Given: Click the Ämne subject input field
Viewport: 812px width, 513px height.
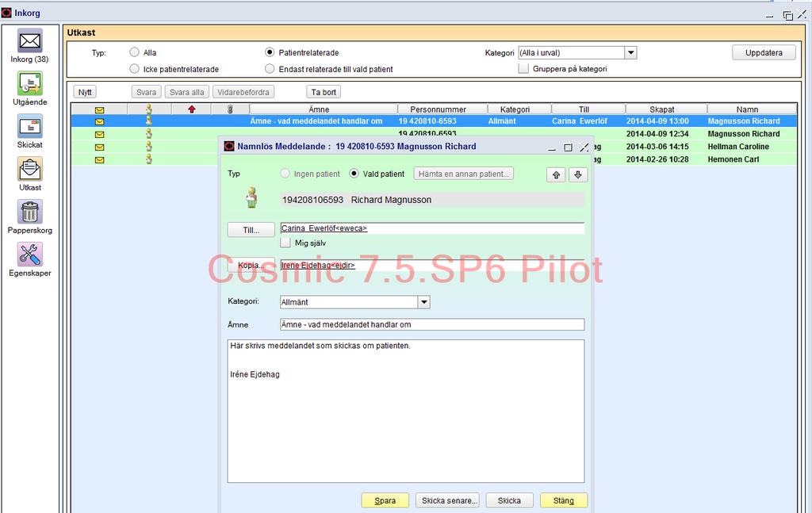Looking at the screenshot, I should 432,324.
